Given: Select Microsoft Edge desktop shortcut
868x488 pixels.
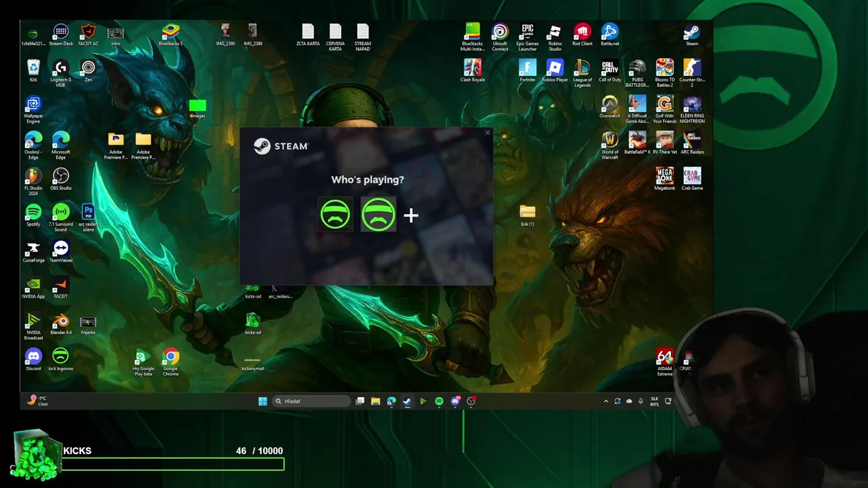Looking at the screenshot, I should point(61,146).
